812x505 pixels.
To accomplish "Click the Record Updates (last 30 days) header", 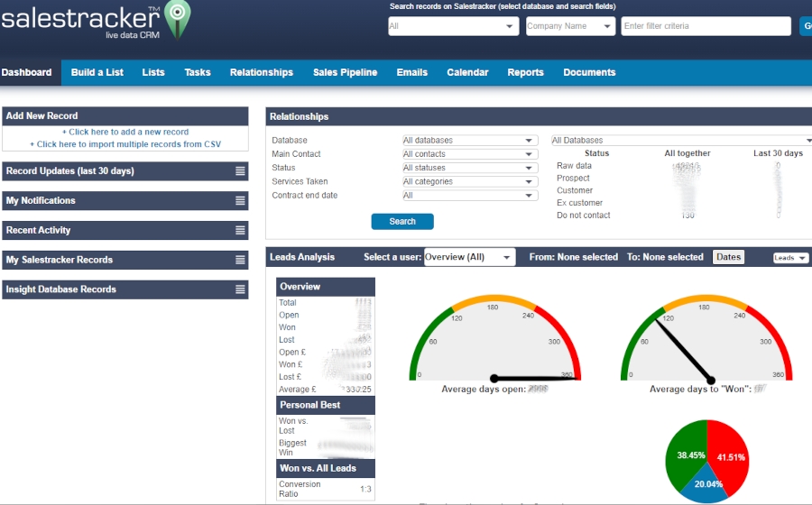I will click(x=125, y=171).
